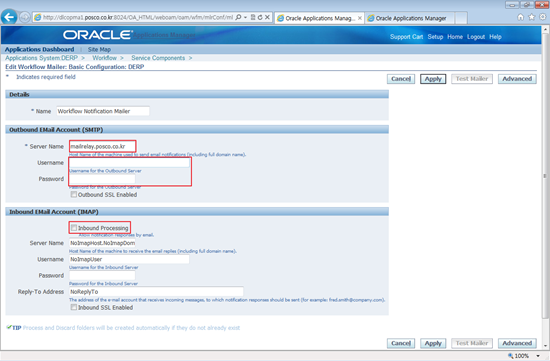Click the vertical scrollbar up arrow
Image resolution: width=550 pixels, height=361 pixels.
tap(545, 29)
